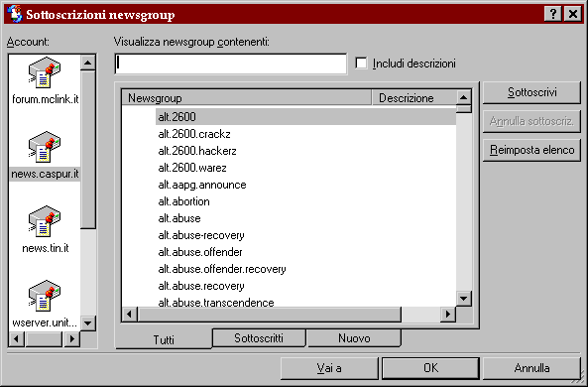The height and width of the screenshot is (387, 588).
Task: Select the alt.abuse newsgroup row
Action: pos(179,218)
